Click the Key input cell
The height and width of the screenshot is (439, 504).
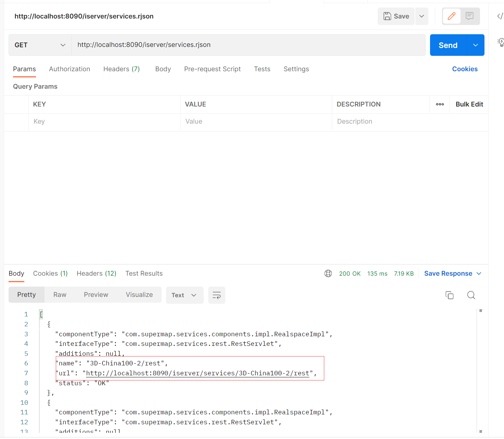(x=104, y=122)
